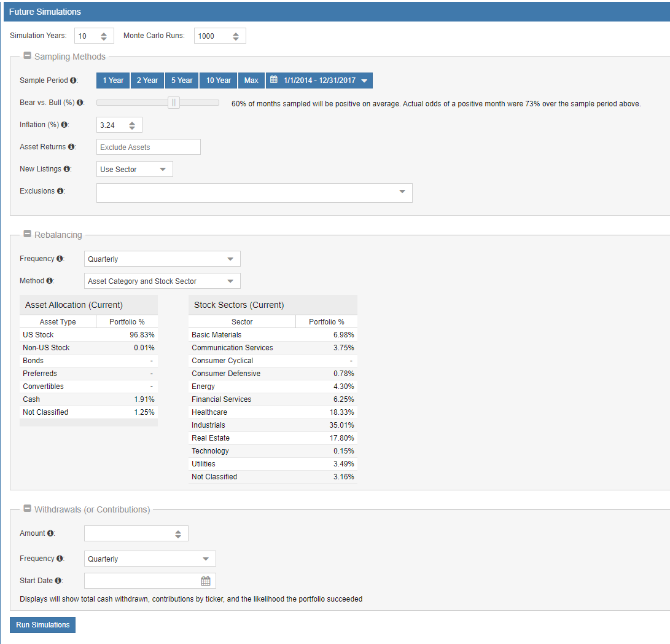Viewport: 670px width, 644px height.
Task: Click the Bear vs. Bull info icon
Action: tap(80, 103)
